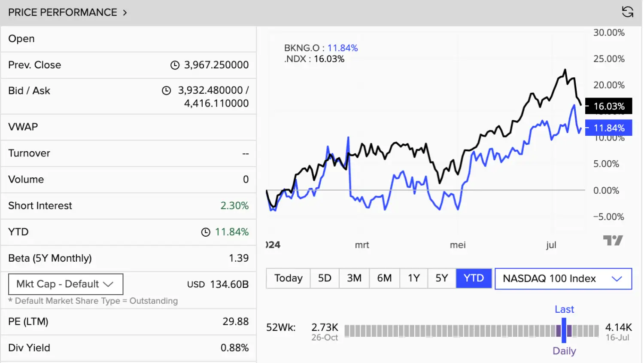644x363 pixels.
Task: Click the .NDX legend entry on chart
Action: (x=314, y=59)
